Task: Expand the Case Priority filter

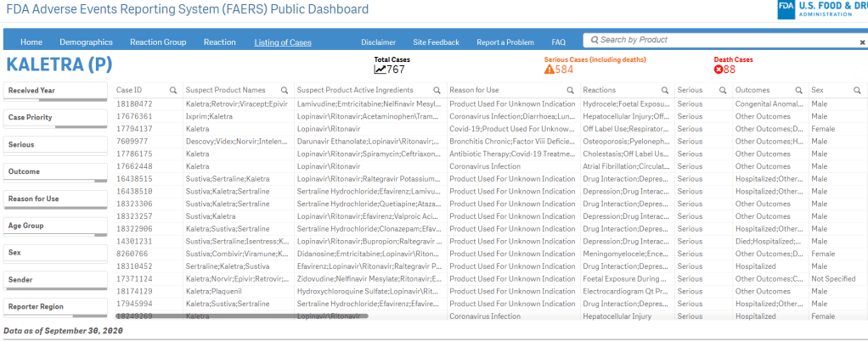Action: tap(55, 118)
